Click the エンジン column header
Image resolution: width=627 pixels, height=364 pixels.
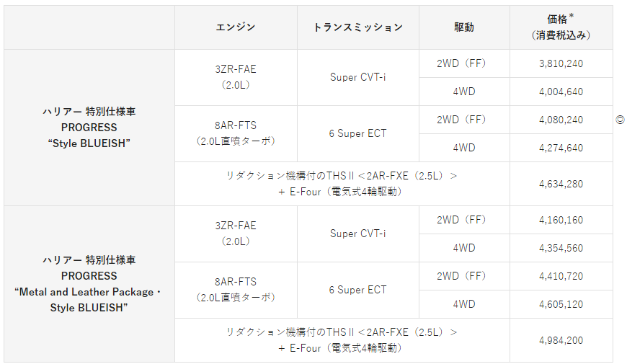point(236,27)
